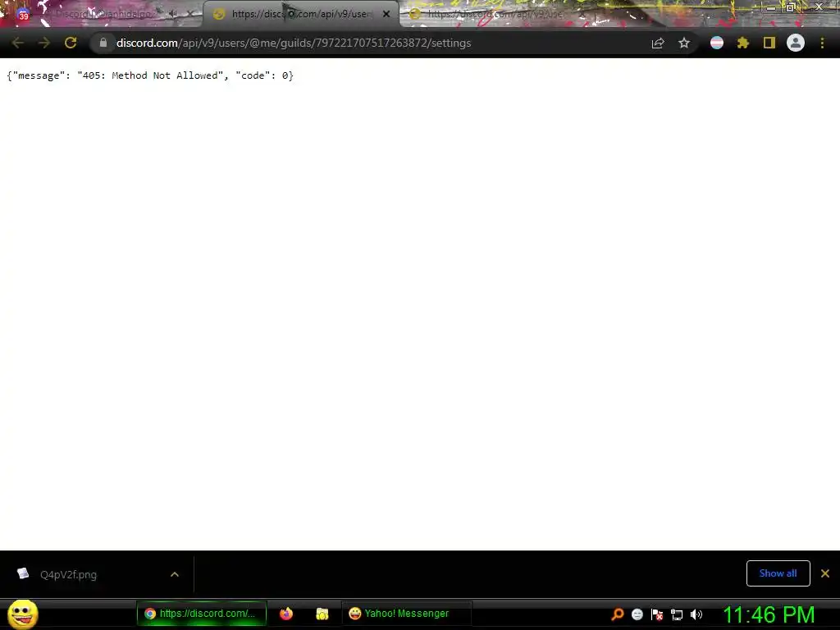Click the 11:46 PM taskbar clock

769,614
